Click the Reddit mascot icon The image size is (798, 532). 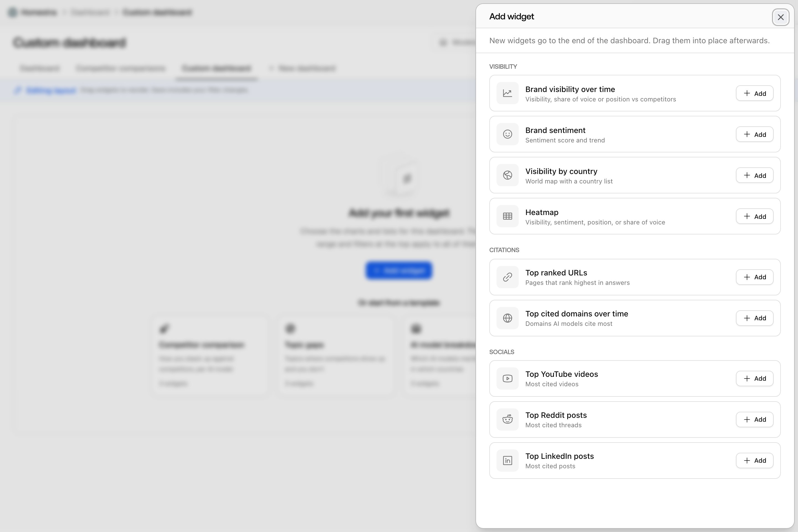507,419
